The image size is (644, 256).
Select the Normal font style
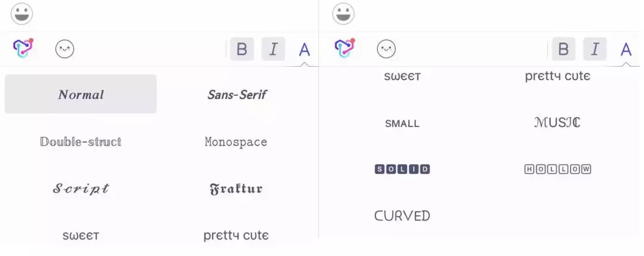tap(80, 94)
